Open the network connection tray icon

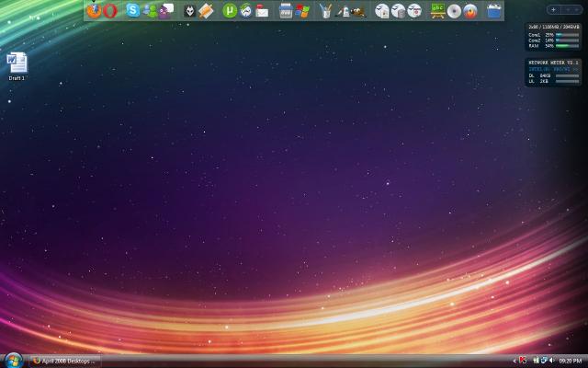(543, 361)
